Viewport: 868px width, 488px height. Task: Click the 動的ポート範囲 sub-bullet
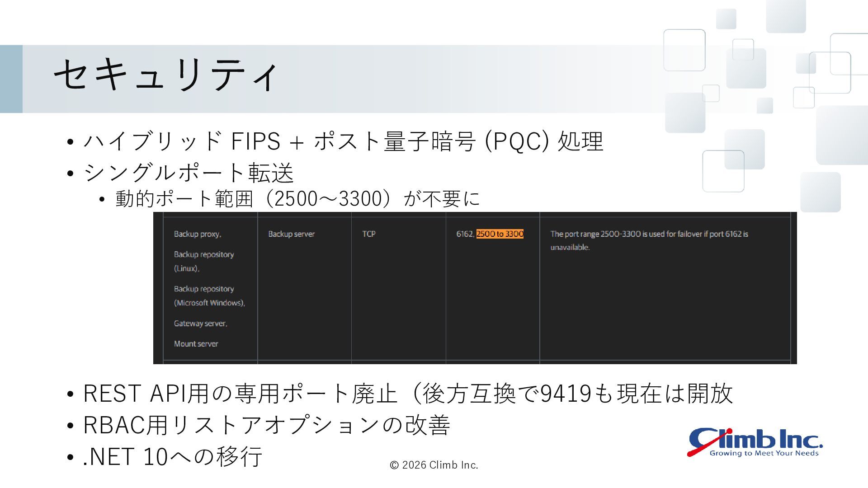(x=297, y=199)
